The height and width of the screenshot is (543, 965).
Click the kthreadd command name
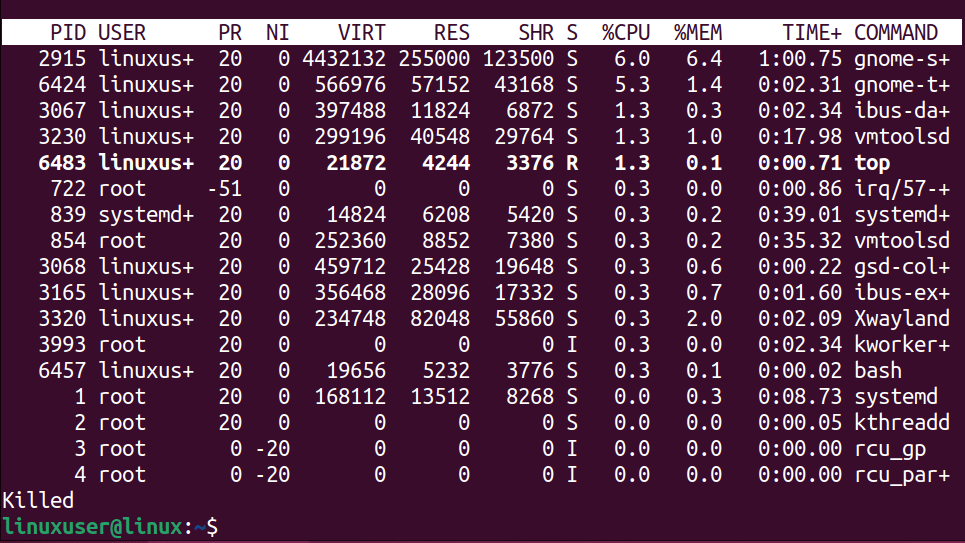[x=901, y=423]
